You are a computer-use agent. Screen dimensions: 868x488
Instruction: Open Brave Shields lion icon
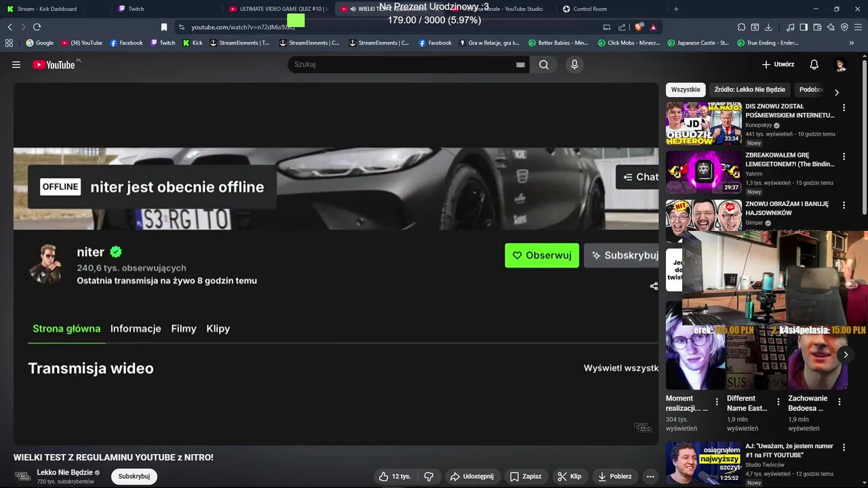pos(639,27)
